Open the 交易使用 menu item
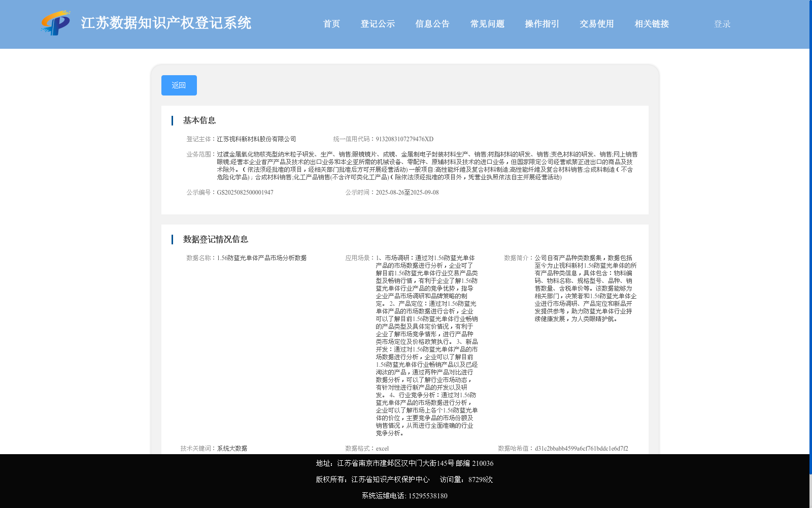This screenshot has height=508, width=812. [x=597, y=24]
